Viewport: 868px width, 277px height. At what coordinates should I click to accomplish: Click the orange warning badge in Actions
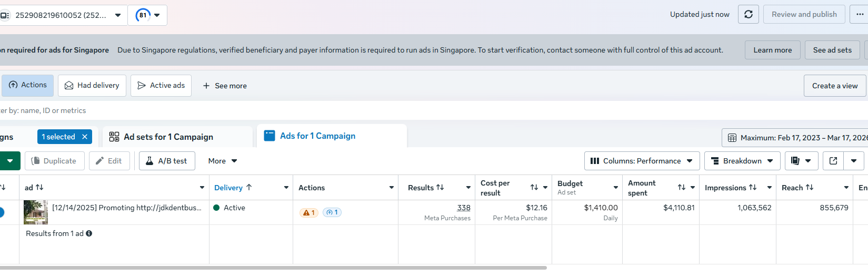(x=308, y=212)
